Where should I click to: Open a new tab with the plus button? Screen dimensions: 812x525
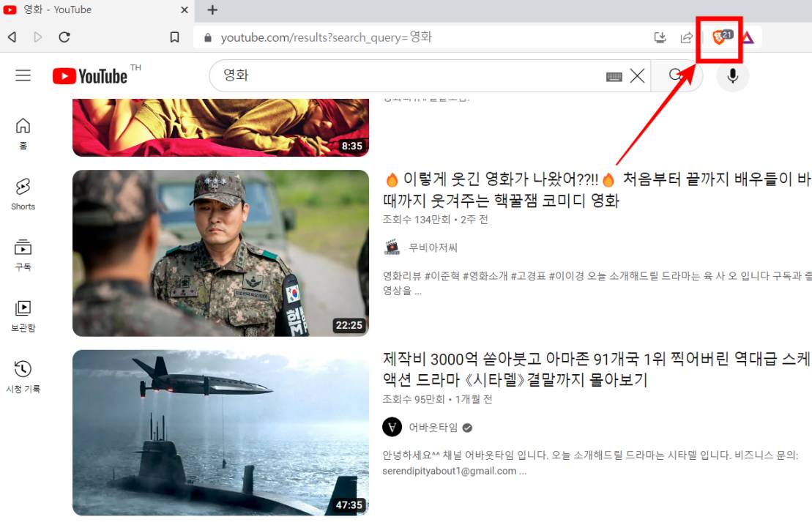point(212,10)
